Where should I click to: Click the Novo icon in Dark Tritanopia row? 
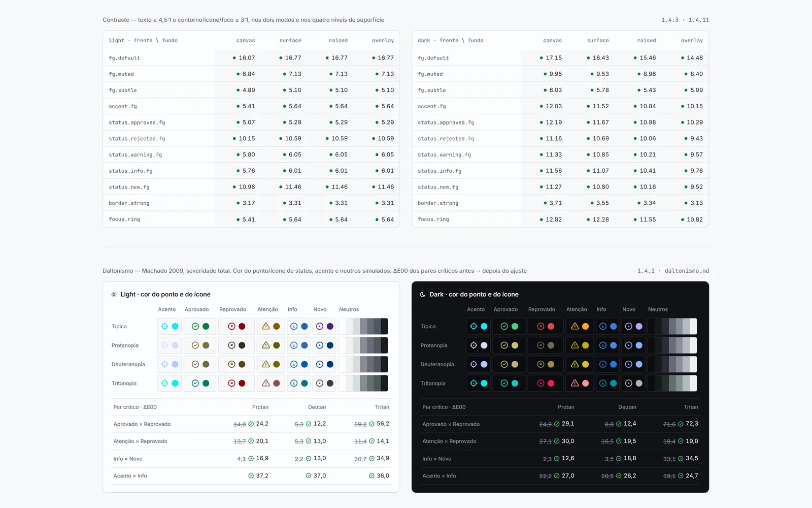click(x=629, y=384)
